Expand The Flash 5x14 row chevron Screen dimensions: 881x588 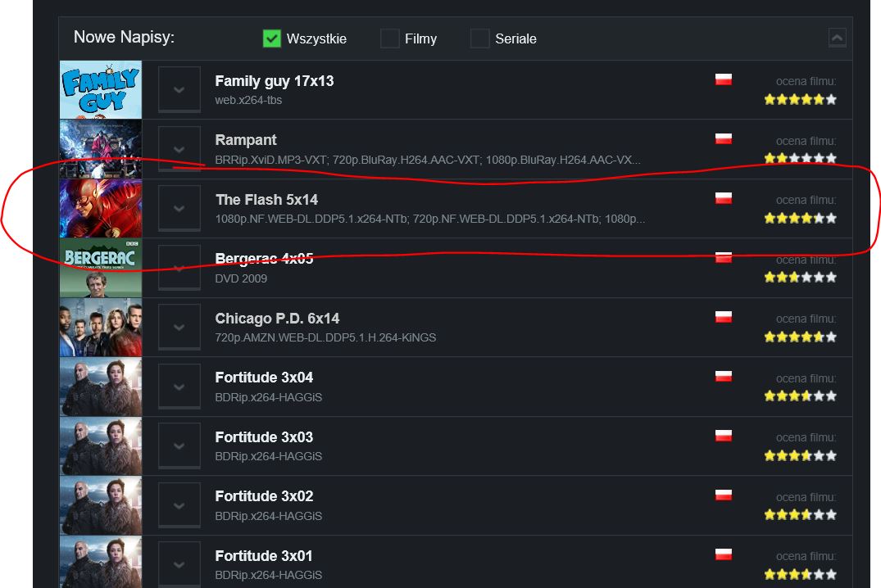click(179, 208)
